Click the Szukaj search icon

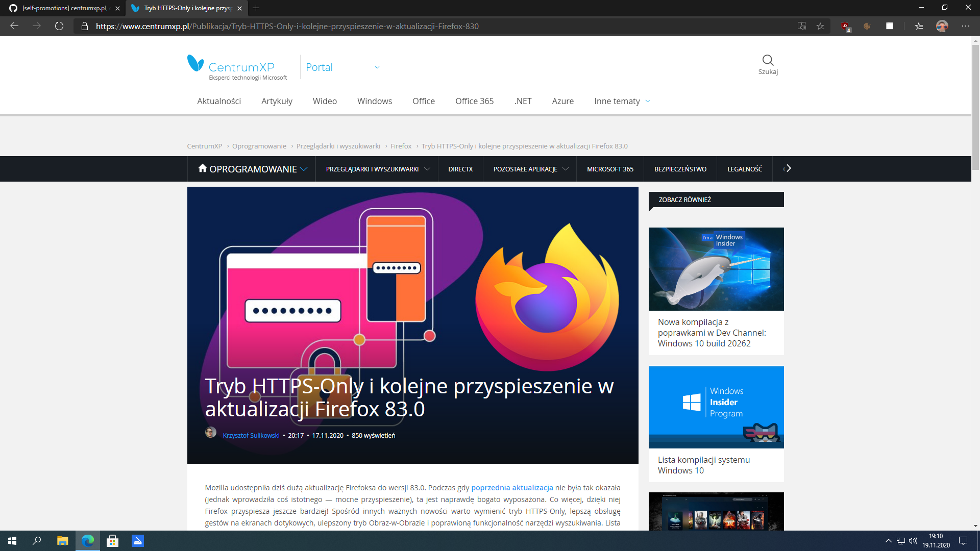(768, 65)
